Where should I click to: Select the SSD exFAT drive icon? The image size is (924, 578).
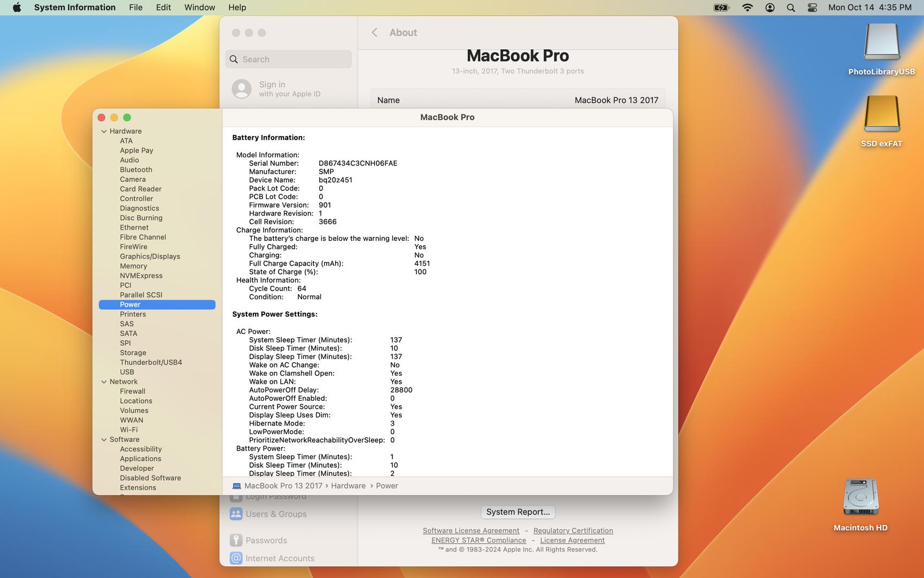coord(882,114)
